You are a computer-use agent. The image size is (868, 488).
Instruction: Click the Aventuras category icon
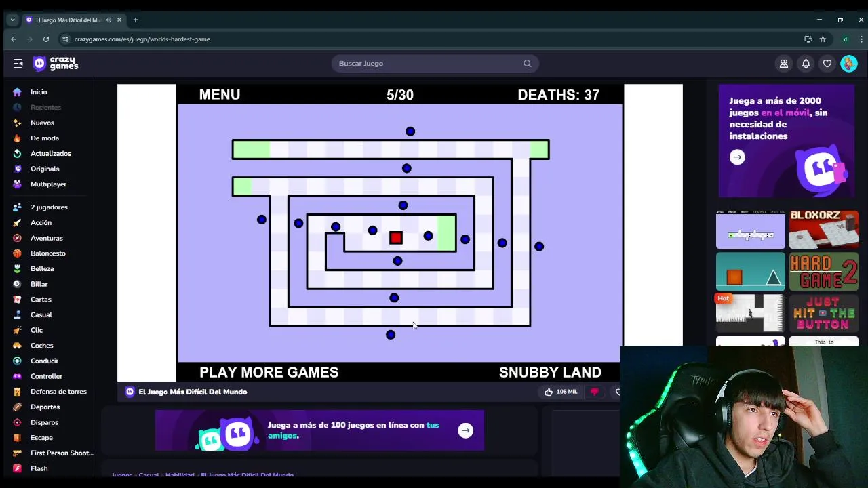coord(17,238)
